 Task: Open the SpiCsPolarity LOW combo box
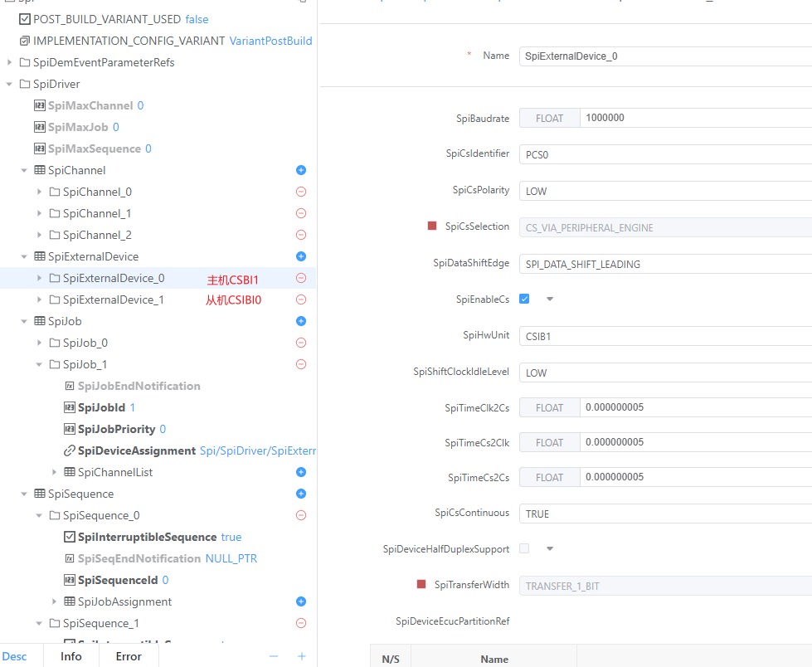(665, 191)
